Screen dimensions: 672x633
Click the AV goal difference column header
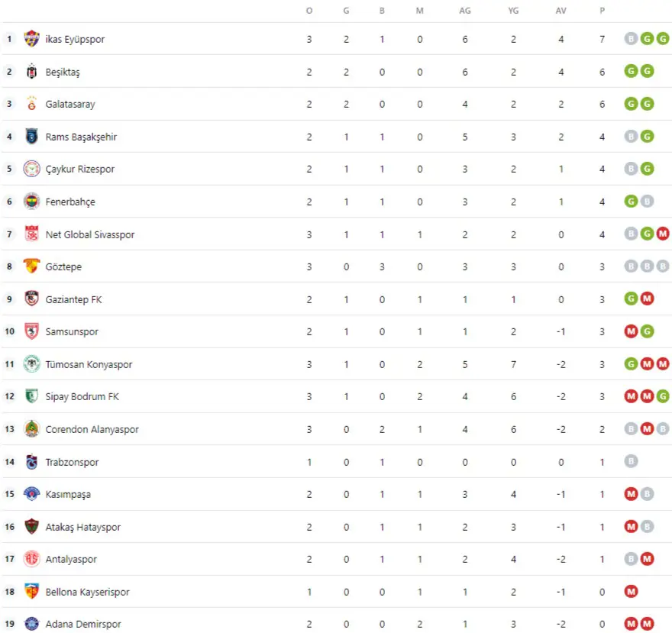(x=561, y=11)
